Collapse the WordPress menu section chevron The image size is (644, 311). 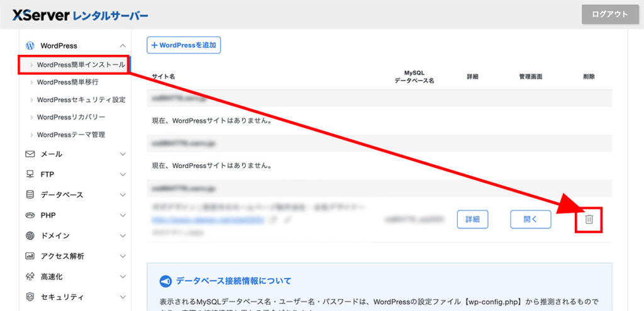[x=123, y=46]
